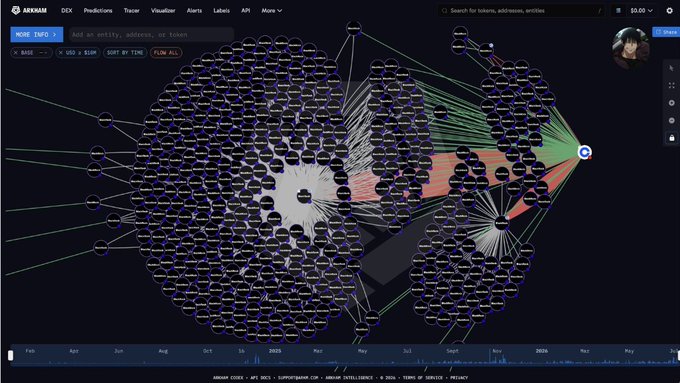Jump to 2025 on the timeline
Screen dimensions: 680x383
click(x=275, y=351)
